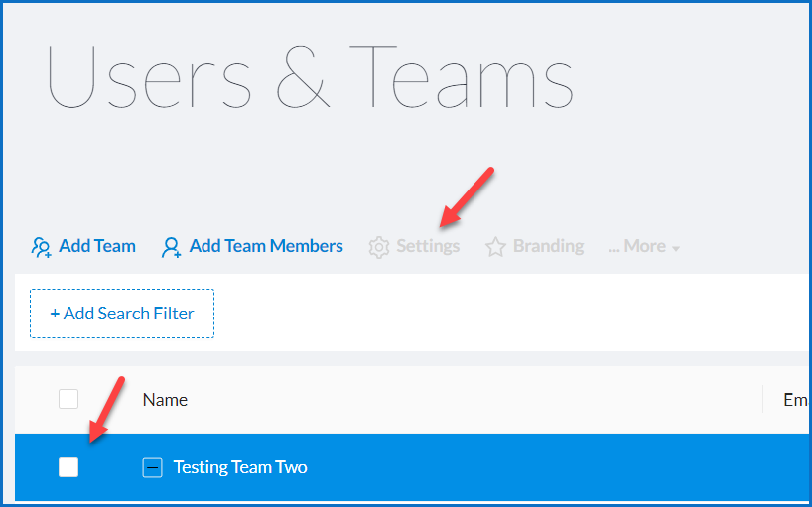Open the Settings toolbar label
Viewport: 812px width, 507px height.
[x=428, y=246]
